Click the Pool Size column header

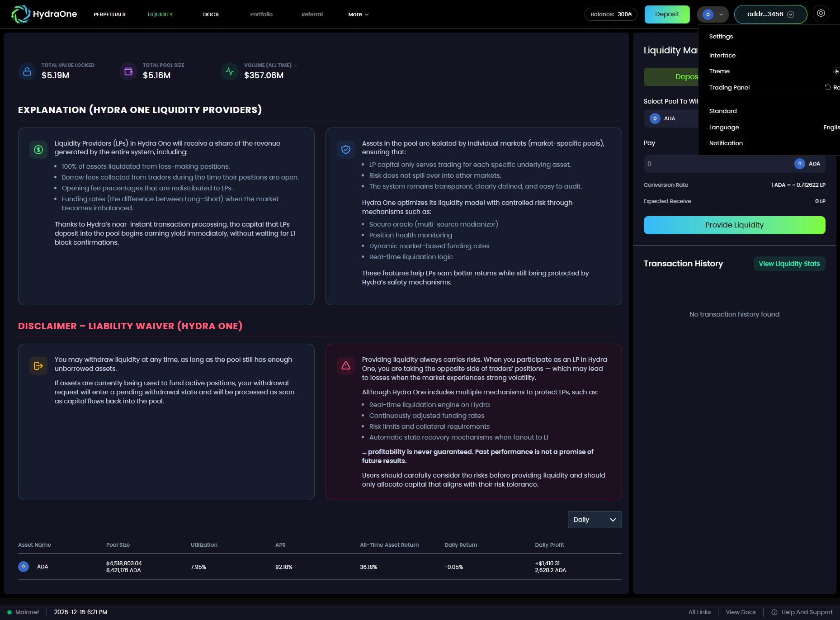click(x=118, y=545)
